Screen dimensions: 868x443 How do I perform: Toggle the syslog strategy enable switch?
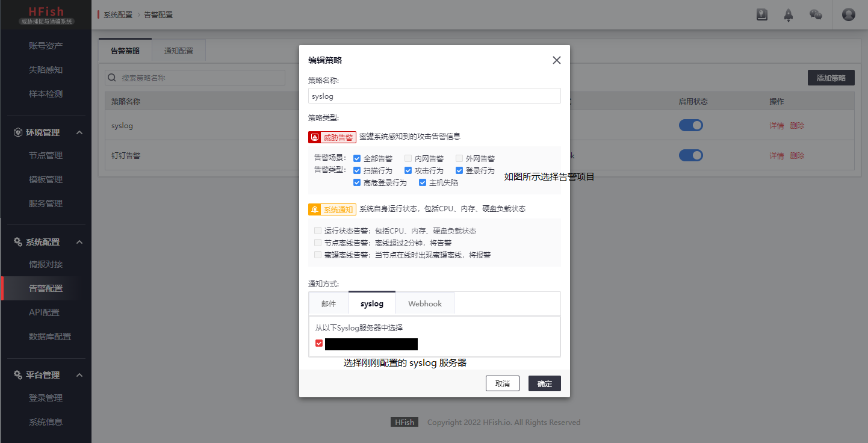(691, 125)
